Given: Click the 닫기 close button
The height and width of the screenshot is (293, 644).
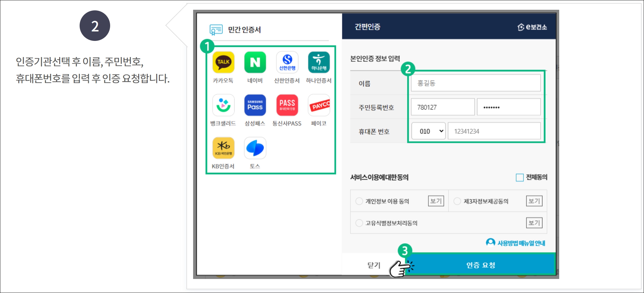Looking at the screenshot, I should pyautogui.click(x=374, y=265).
